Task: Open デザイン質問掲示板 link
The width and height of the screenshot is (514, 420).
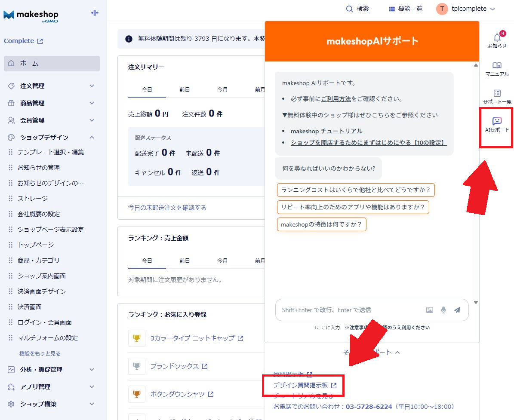Action: coord(305,385)
